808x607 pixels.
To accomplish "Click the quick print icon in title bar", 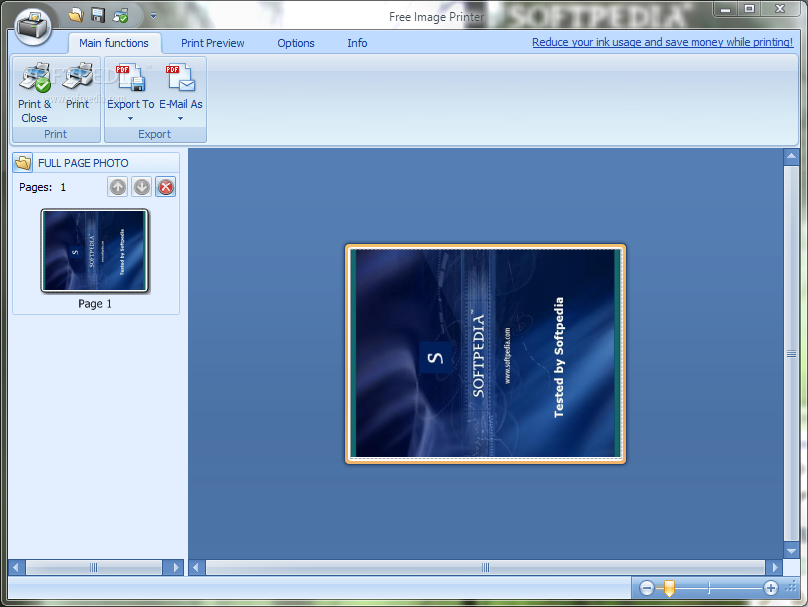I will 121,16.
